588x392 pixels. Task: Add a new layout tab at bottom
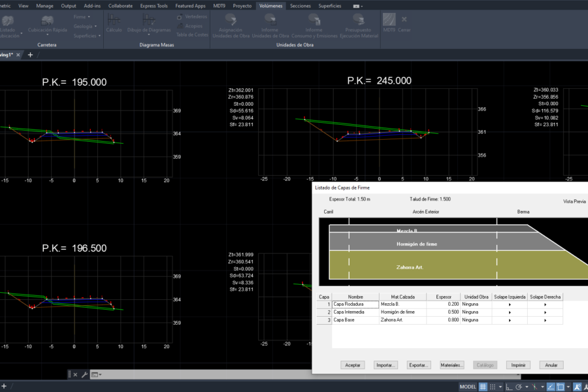pyautogui.click(x=4, y=385)
